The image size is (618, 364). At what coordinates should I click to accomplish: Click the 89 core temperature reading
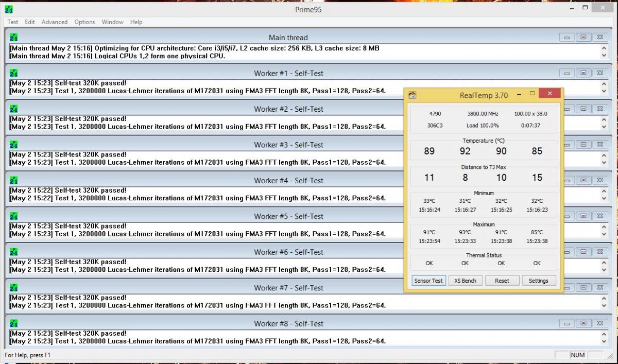tap(429, 151)
